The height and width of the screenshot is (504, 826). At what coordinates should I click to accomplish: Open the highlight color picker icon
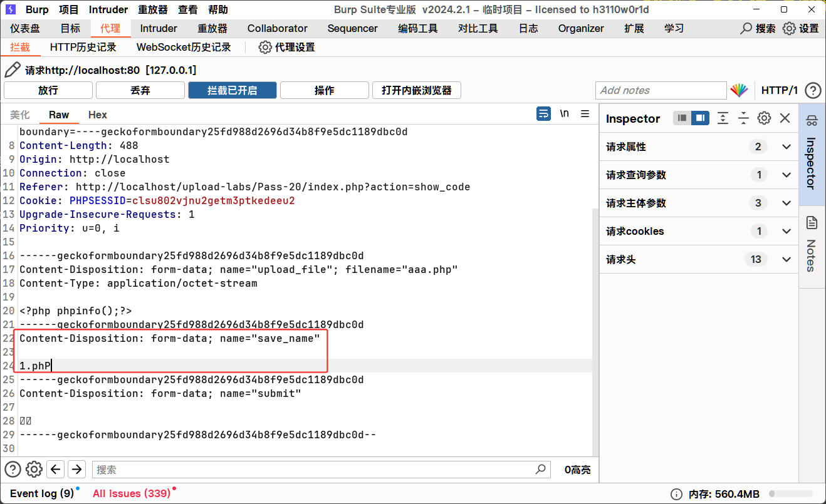point(740,90)
